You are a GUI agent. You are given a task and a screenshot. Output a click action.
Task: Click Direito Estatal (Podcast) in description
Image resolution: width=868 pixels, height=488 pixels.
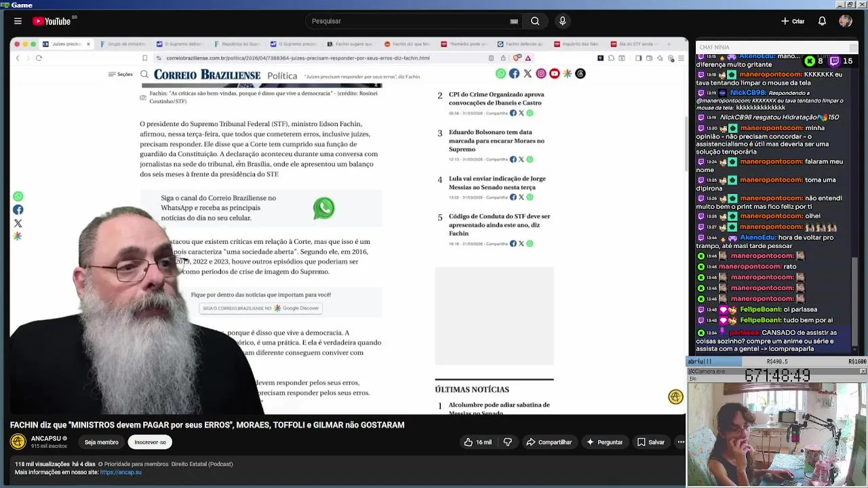[202, 464]
